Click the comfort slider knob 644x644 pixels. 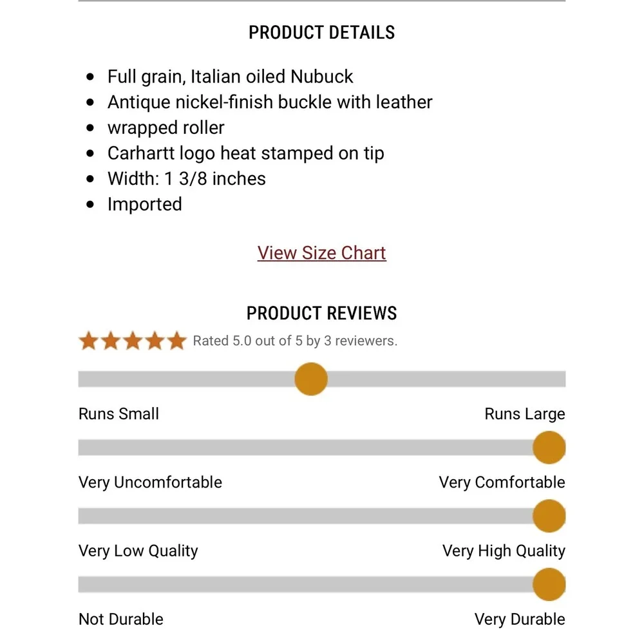(x=549, y=448)
